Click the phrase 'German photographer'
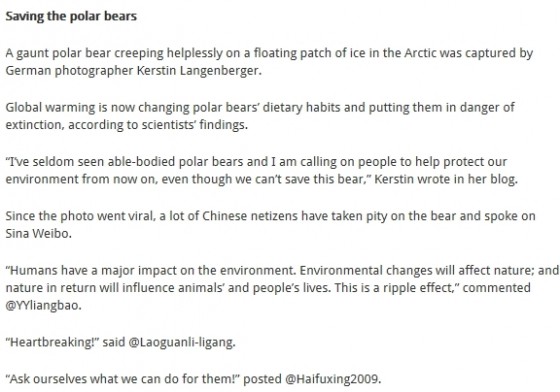Viewport: 560px width, 392px height. (69, 71)
